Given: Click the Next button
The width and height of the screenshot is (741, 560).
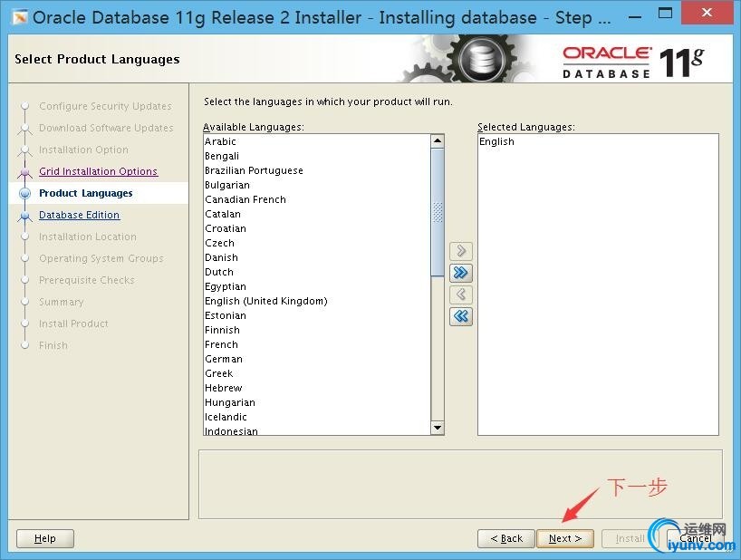Looking at the screenshot, I should pyautogui.click(x=565, y=538).
